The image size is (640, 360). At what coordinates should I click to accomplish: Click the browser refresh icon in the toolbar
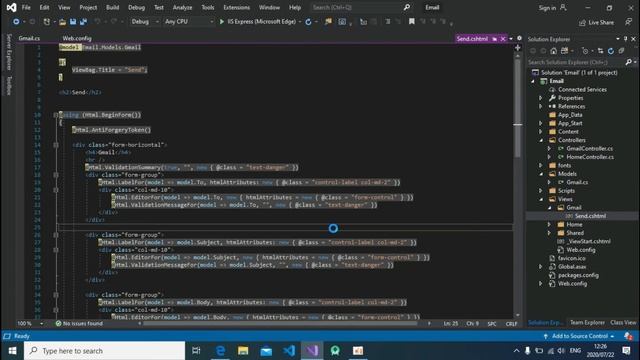(308, 22)
